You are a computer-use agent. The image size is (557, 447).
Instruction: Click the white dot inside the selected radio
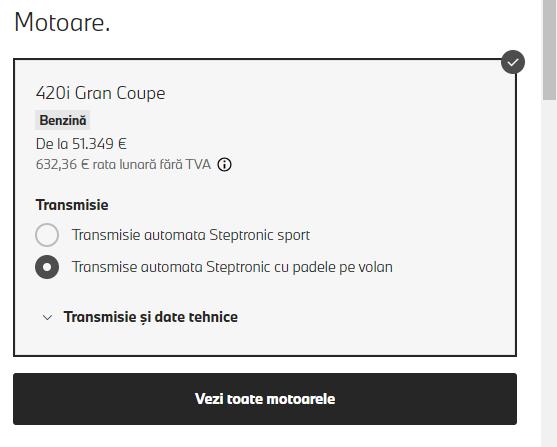click(x=47, y=267)
